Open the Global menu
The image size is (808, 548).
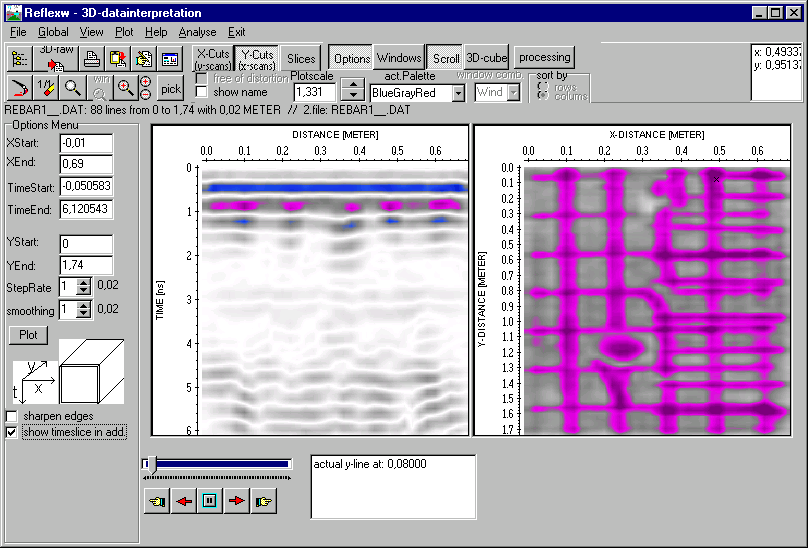(53, 32)
